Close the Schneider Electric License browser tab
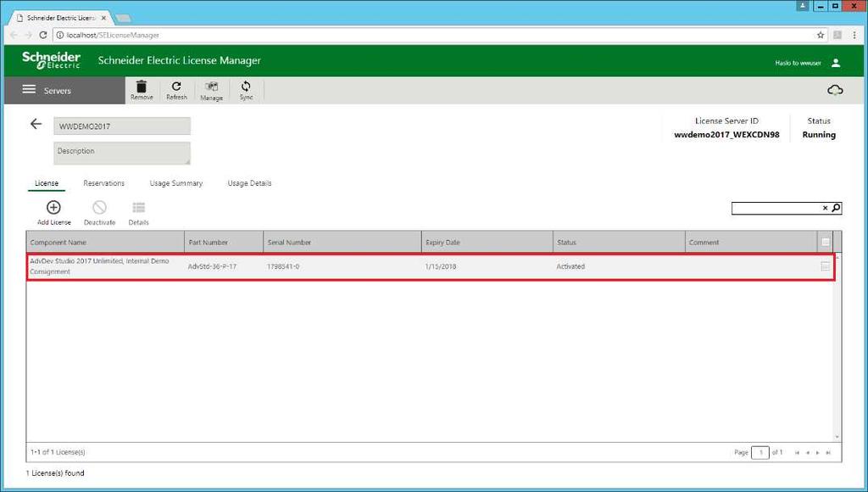This screenshot has height=492, width=868. (x=103, y=18)
